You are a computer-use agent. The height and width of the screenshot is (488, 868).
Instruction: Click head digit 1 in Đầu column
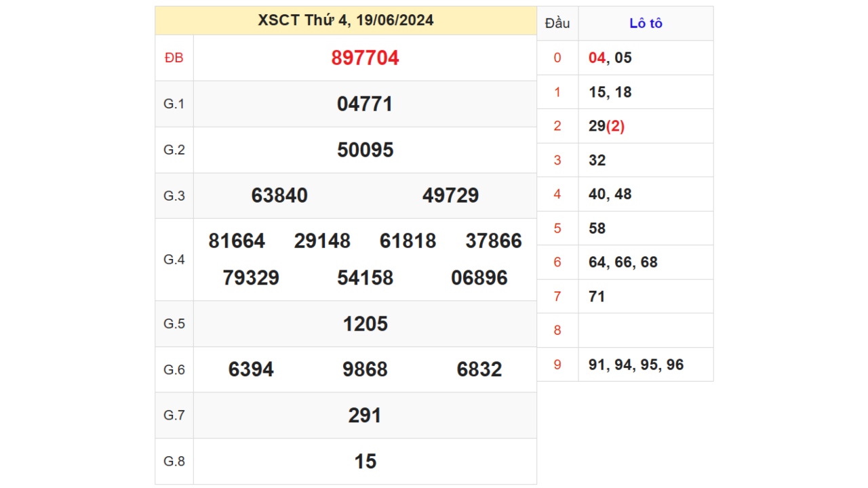(557, 91)
